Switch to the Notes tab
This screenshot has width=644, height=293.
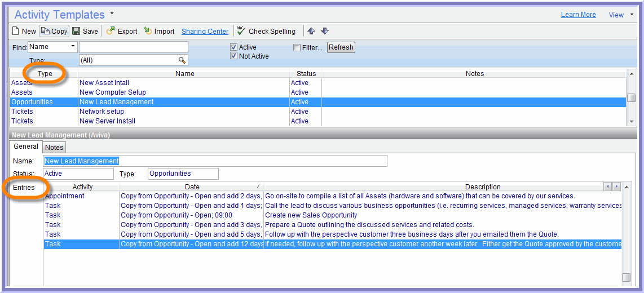54,148
